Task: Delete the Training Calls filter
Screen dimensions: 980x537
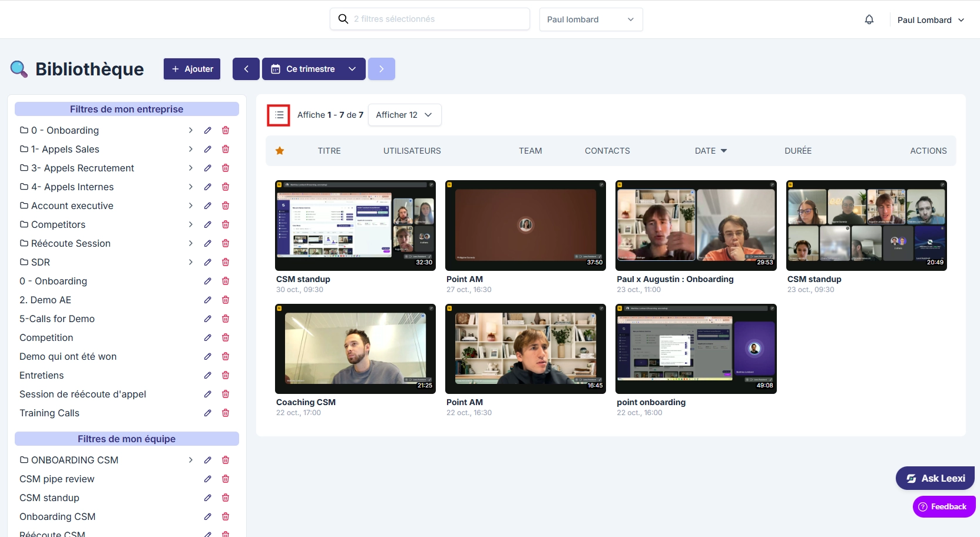Action: [226, 413]
